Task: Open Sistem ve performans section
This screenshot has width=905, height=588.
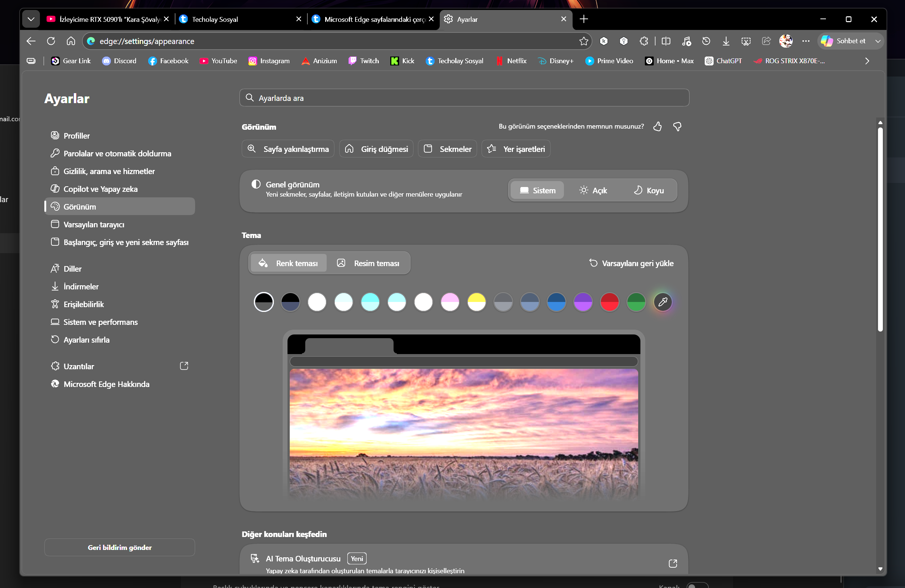Action: [119, 322]
